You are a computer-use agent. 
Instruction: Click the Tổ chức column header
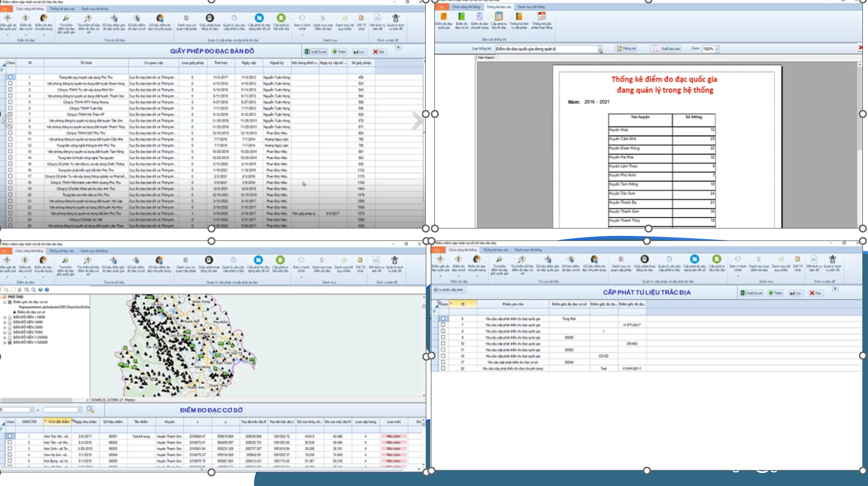[x=86, y=63]
